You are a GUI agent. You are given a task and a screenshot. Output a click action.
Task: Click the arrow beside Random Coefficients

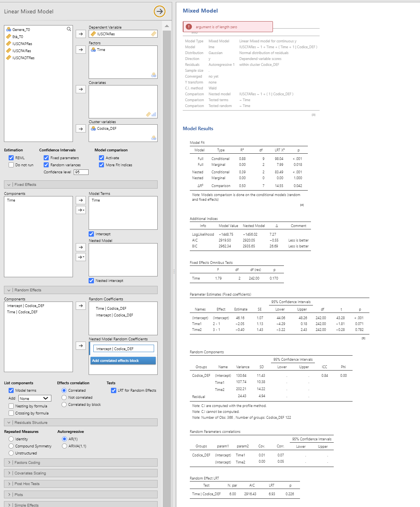point(80,305)
